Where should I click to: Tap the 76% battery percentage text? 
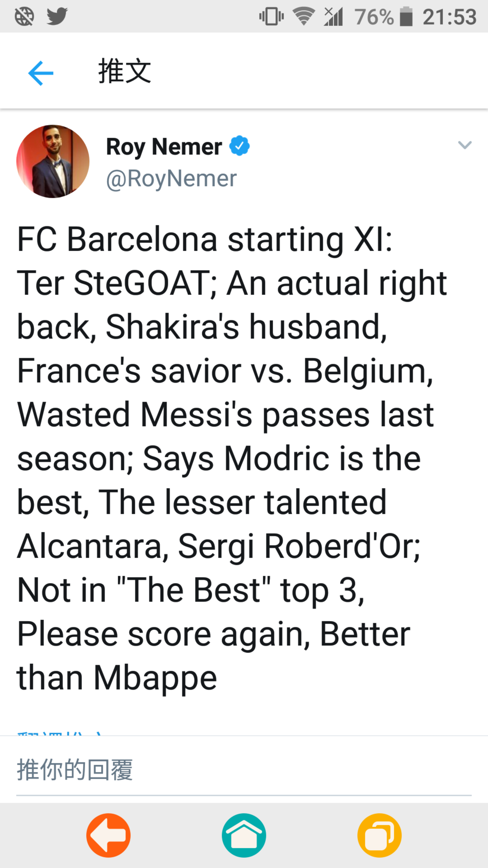point(374,17)
